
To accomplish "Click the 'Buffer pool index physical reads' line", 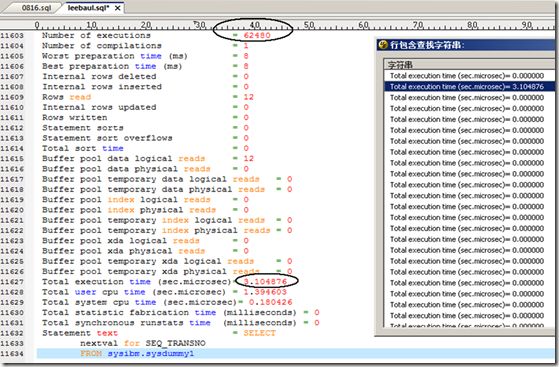I will point(129,210).
